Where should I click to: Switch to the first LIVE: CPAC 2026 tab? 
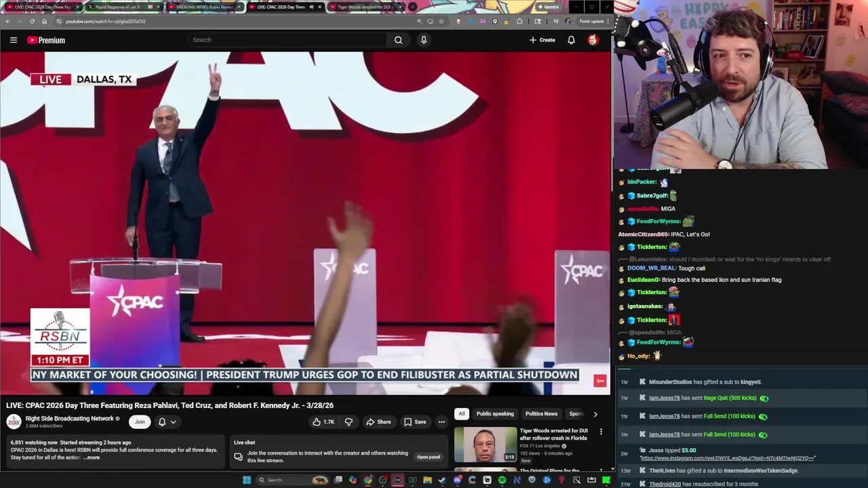(42, 7)
